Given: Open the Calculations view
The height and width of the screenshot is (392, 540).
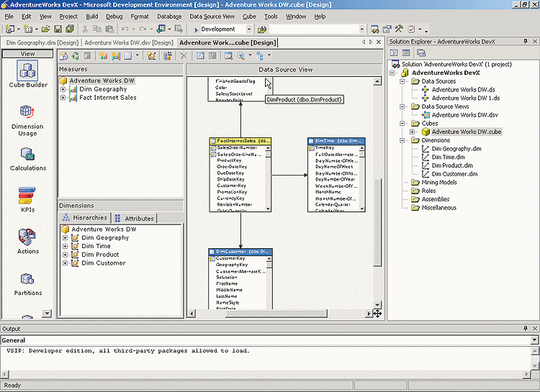Looking at the screenshot, I should (27, 160).
